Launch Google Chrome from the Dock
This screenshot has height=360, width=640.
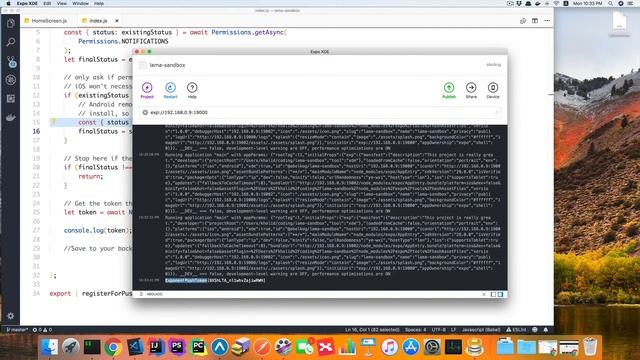click(113, 347)
